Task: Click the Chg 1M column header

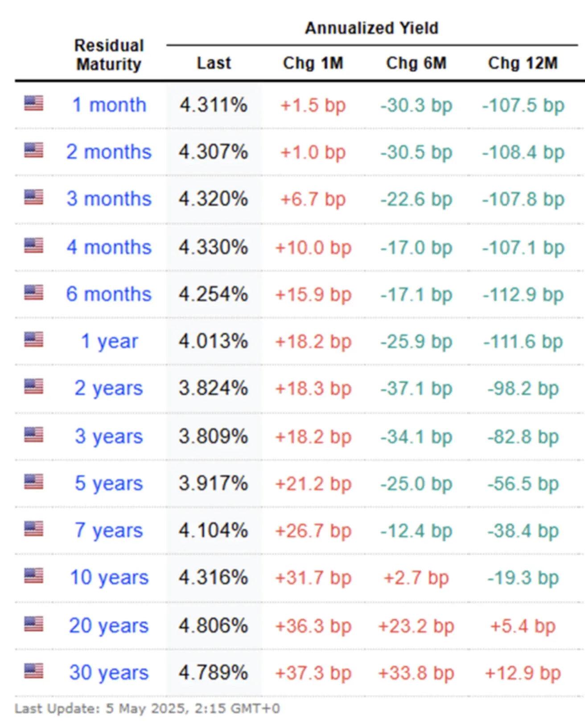Action: click(313, 63)
